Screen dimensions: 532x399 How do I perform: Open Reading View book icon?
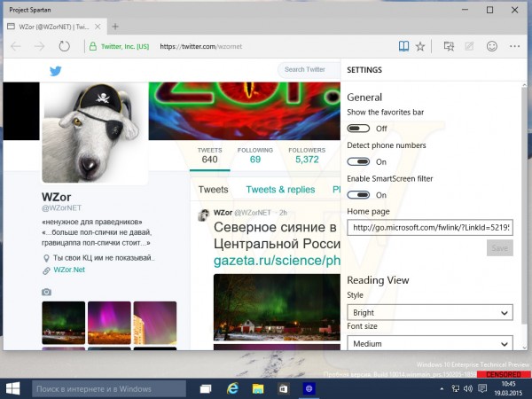coord(403,46)
